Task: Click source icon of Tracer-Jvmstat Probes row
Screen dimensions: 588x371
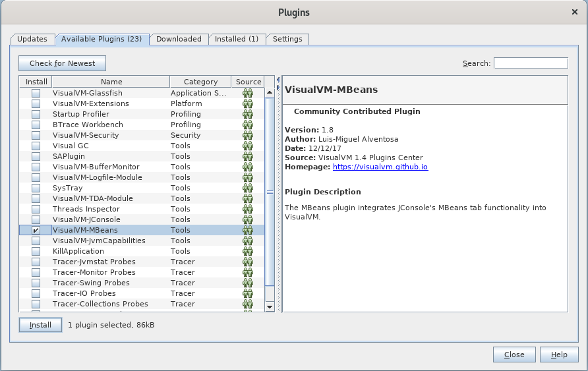Action: 248,262
